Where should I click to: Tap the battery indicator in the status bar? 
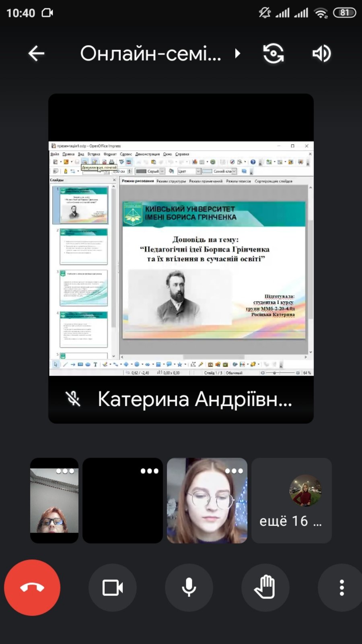tap(345, 13)
